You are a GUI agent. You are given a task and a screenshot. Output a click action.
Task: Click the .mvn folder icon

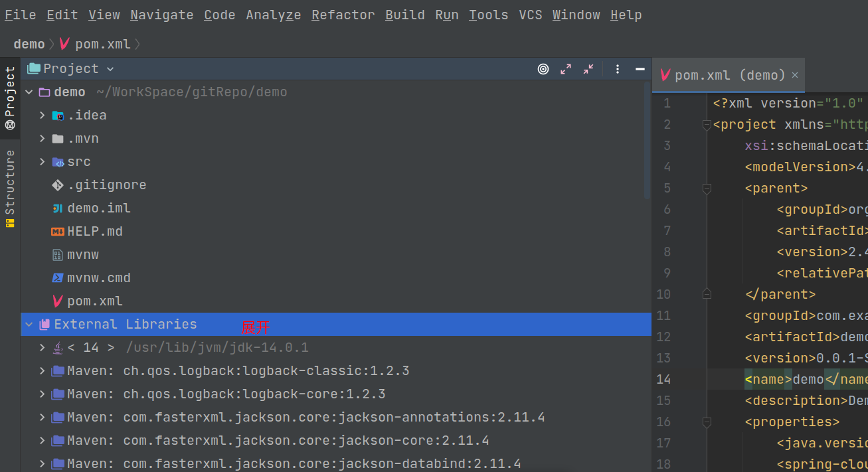click(x=58, y=139)
